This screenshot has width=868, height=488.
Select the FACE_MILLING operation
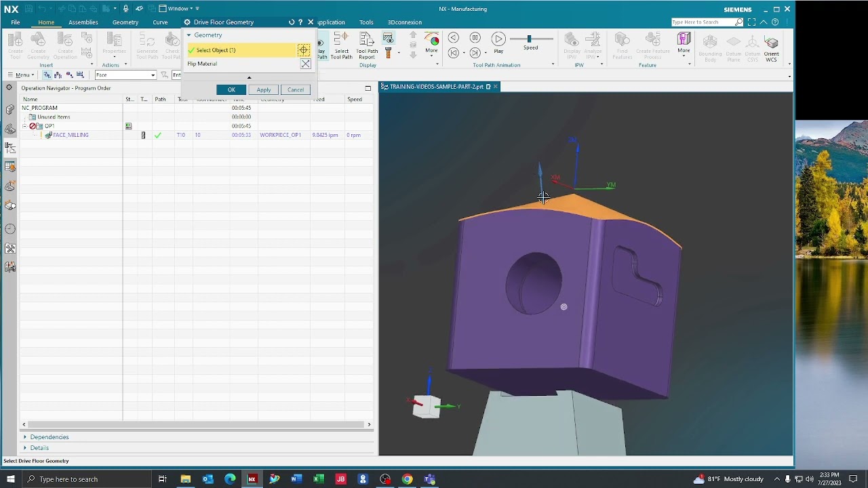coord(71,135)
